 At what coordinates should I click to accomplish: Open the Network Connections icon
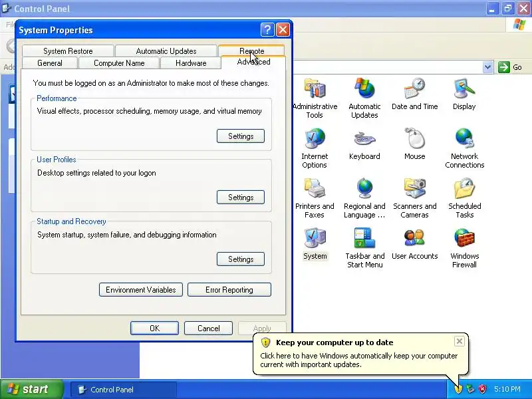(x=464, y=148)
